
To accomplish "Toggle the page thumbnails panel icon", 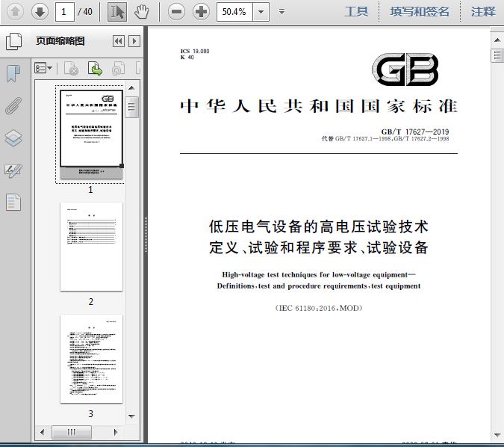I will coord(13,42).
